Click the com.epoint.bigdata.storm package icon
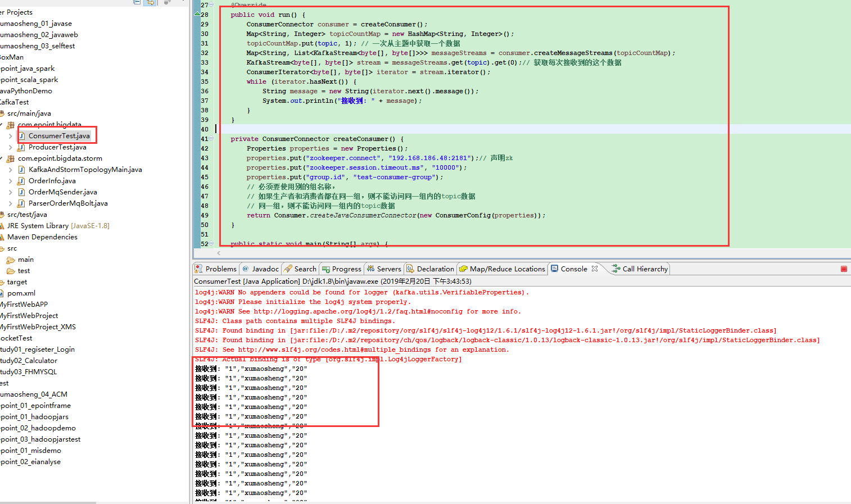This screenshot has height=504, width=851. (x=11, y=158)
